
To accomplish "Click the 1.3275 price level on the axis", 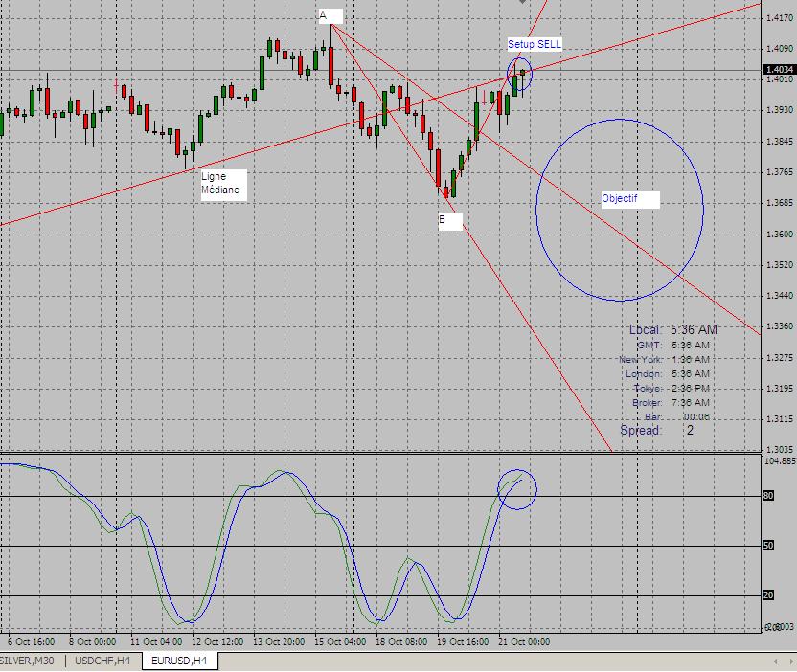I will pyautogui.click(x=779, y=358).
